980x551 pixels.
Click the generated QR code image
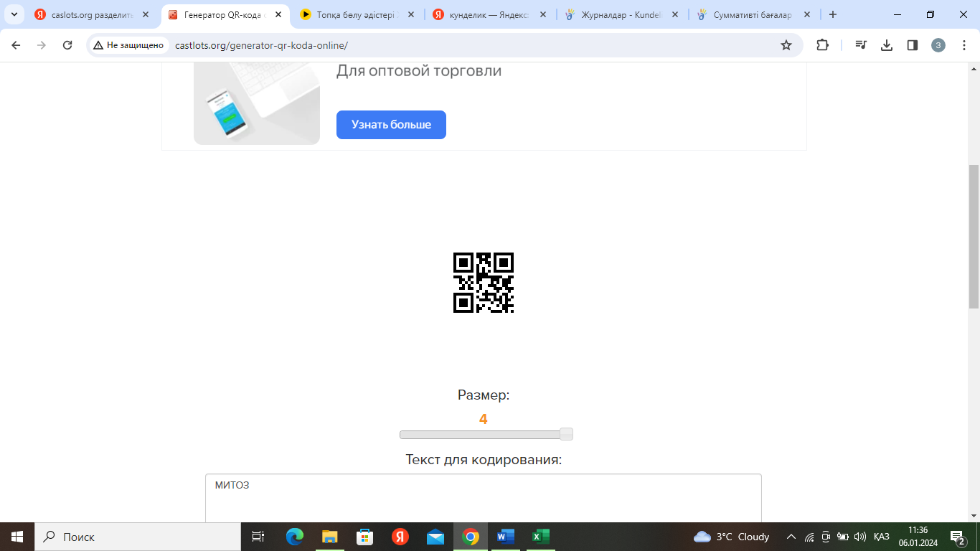pos(484,283)
